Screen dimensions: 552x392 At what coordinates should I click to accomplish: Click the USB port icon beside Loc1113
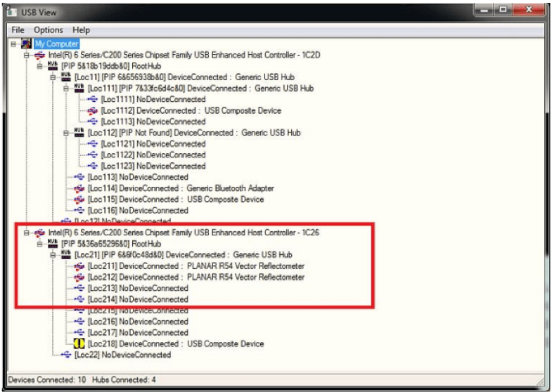coord(92,122)
